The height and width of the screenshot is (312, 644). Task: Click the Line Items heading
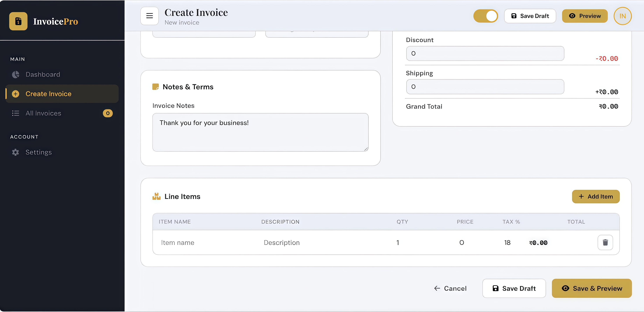coord(182,196)
